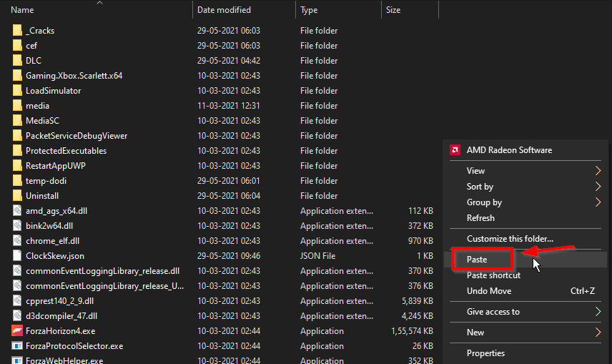Screen dimensions: 612x364
Task: Open Properties from context menu
Action: pyautogui.click(x=525, y=353)
